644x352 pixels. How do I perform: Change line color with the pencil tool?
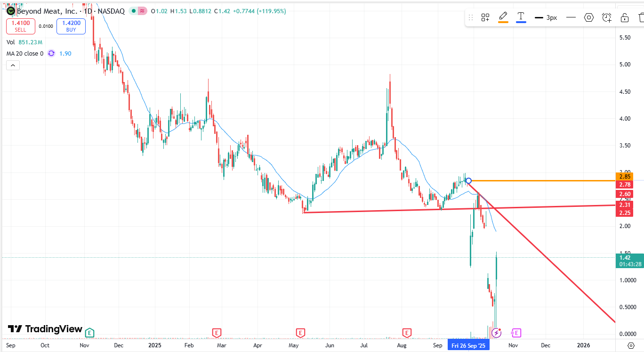pos(503,17)
